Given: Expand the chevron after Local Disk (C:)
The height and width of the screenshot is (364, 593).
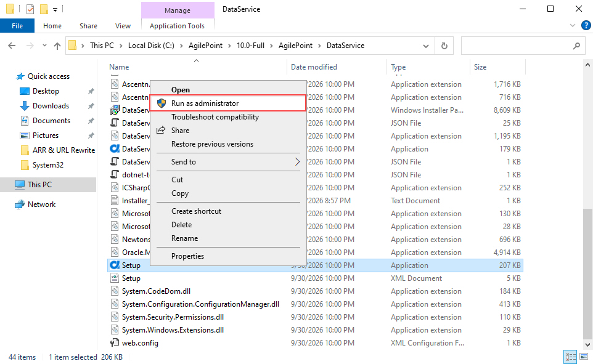Looking at the screenshot, I should coord(181,46).
